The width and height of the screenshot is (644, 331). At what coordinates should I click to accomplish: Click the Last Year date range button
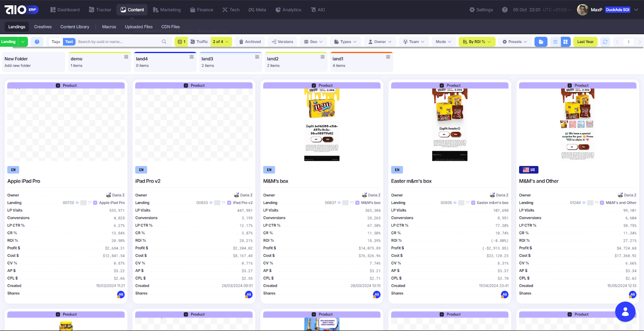[x=585, y=42]
